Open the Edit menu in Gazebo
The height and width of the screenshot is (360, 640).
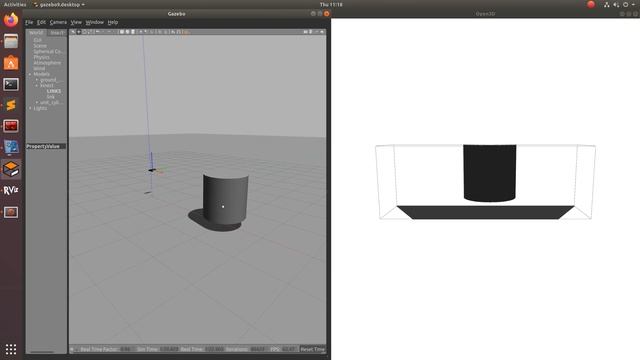point(41,22)
